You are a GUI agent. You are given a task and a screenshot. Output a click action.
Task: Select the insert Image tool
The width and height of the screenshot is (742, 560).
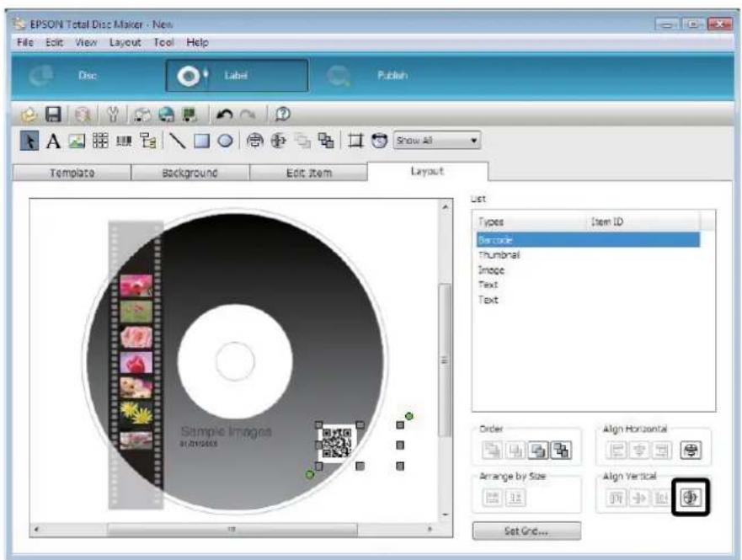coord(77,141)
